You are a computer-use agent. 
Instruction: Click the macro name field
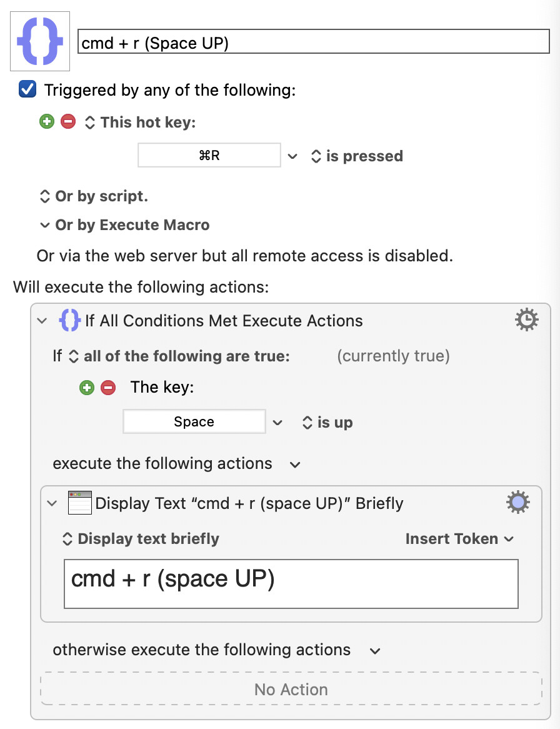313,41
